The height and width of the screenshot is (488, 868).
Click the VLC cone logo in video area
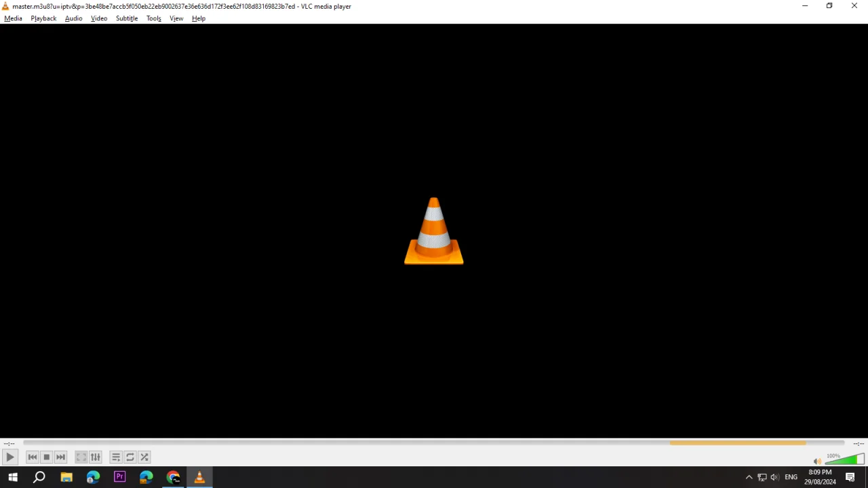[x=434, y=230]
